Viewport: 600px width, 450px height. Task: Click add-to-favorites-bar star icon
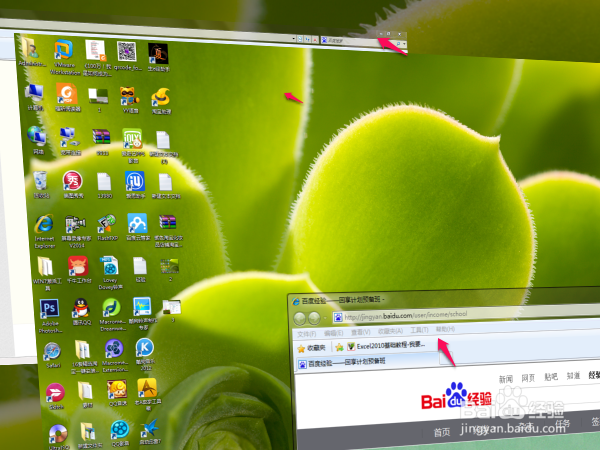pyautogui.click(x=339, y=347)
